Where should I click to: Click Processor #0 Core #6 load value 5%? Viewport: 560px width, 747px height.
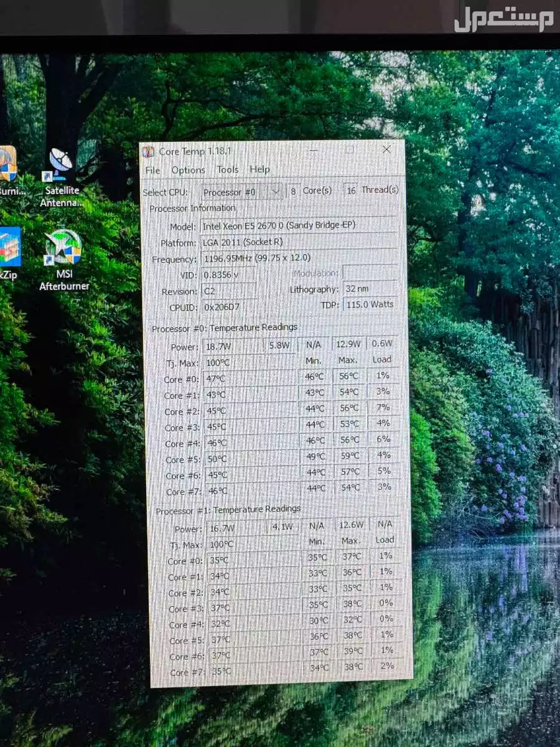pos(384,471)
